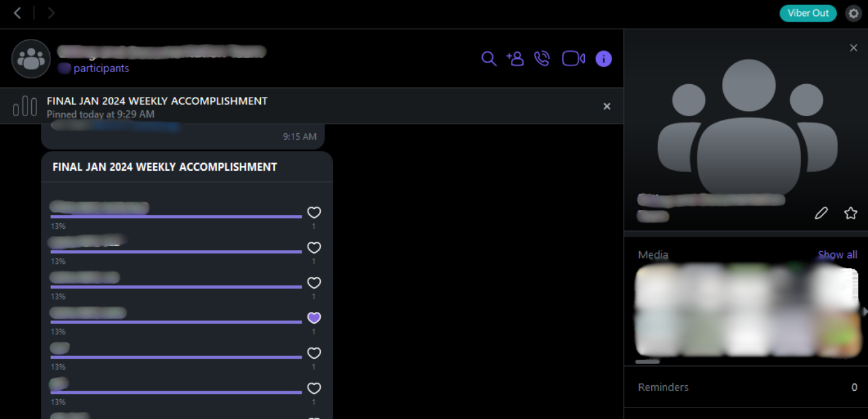
Task: Remove vote on the filled purple heart
Action: (314, 318)
